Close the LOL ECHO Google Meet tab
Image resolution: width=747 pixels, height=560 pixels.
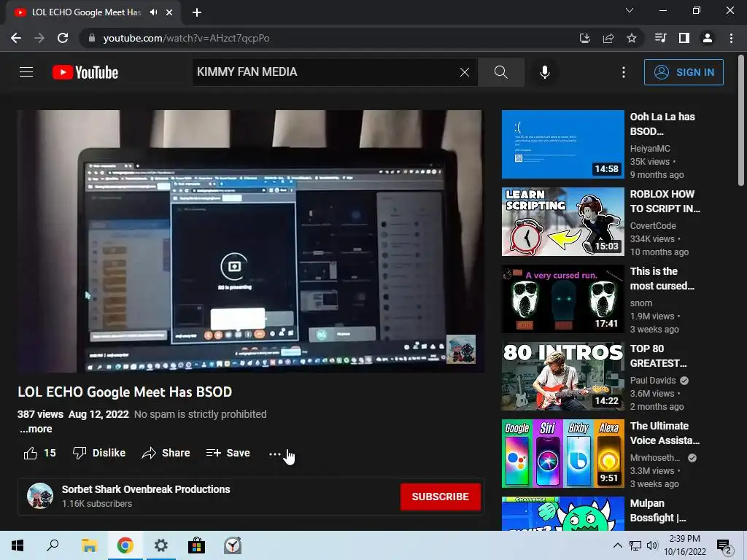169,12
